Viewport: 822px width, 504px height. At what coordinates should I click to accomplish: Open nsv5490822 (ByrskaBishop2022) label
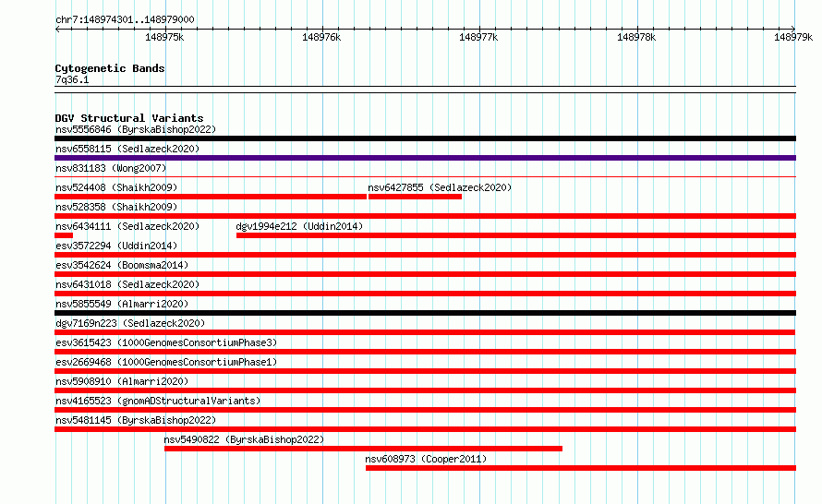244,439
